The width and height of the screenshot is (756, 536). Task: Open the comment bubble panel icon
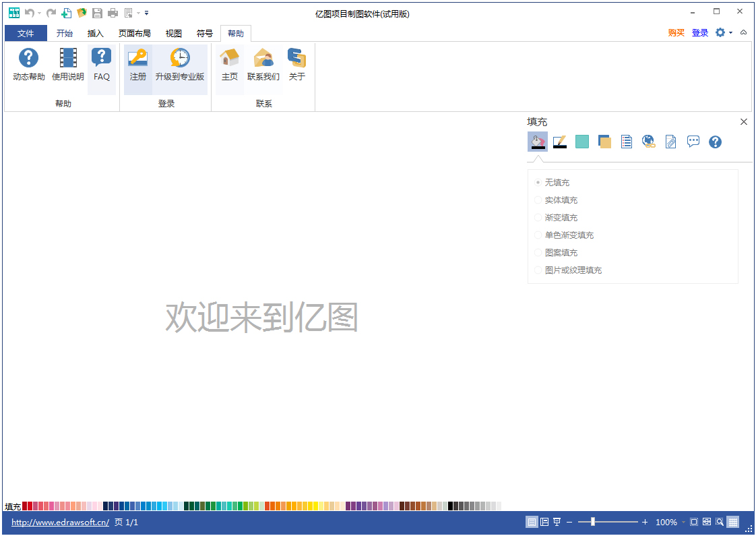(x=693, y=142)
